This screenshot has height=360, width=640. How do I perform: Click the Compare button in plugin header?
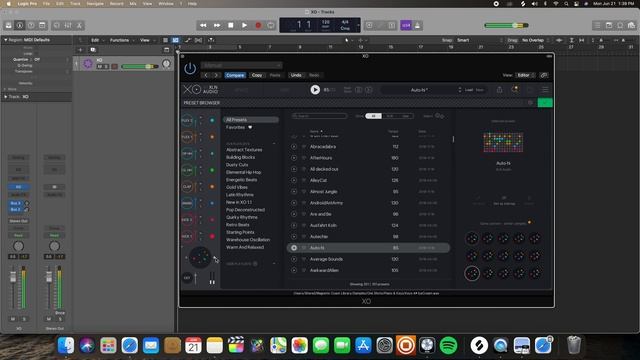(235, 75)
